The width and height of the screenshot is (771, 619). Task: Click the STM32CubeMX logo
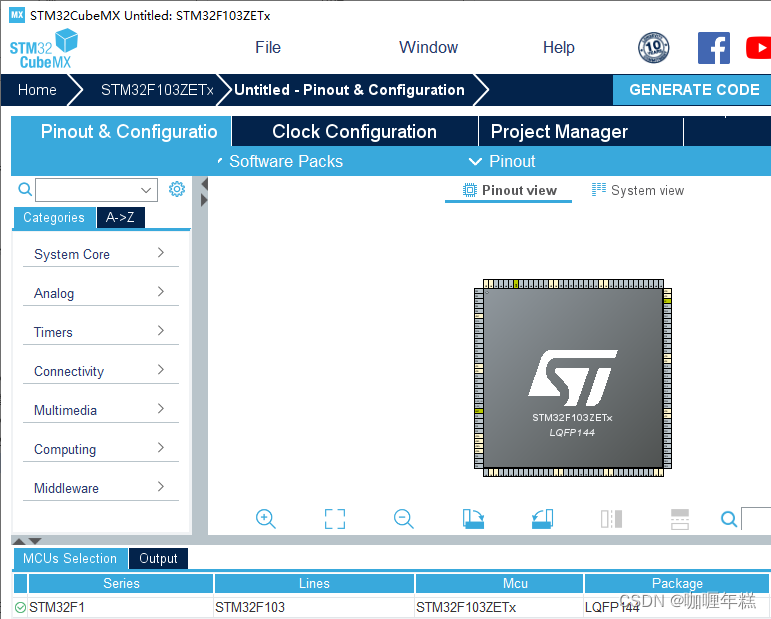[x=44, y=48]
